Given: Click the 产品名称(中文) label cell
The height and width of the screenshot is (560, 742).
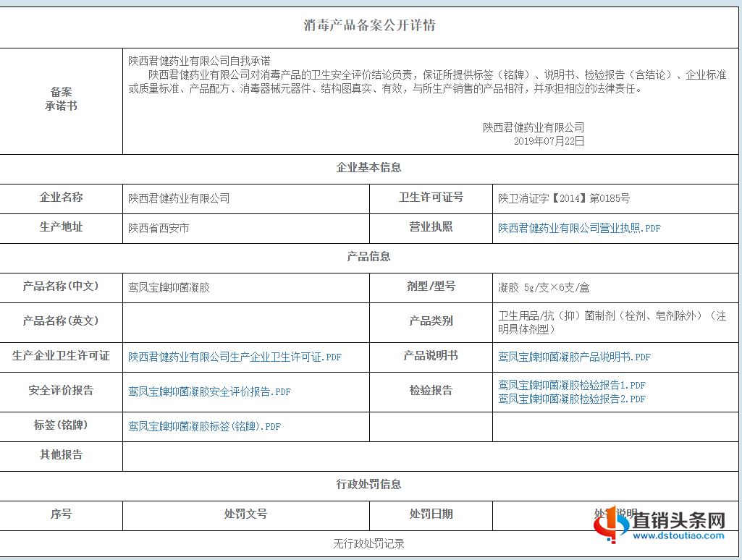Looking at the screenshot, I should pos(61,286).
